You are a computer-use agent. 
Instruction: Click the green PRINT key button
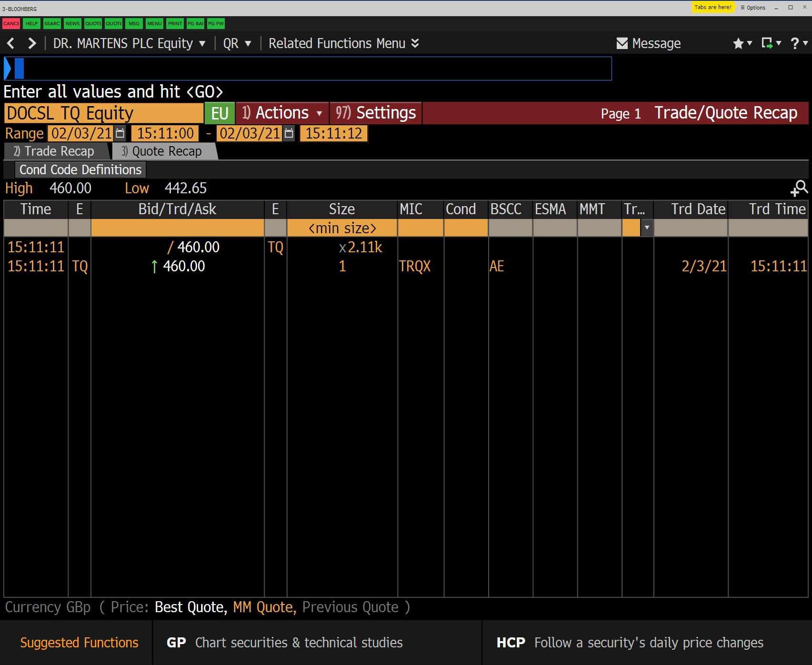175,23
